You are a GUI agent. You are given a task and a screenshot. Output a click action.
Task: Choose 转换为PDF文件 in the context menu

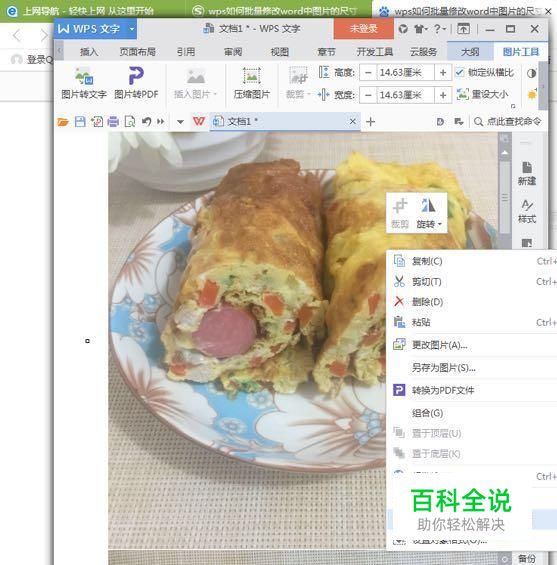coord(472,390)
